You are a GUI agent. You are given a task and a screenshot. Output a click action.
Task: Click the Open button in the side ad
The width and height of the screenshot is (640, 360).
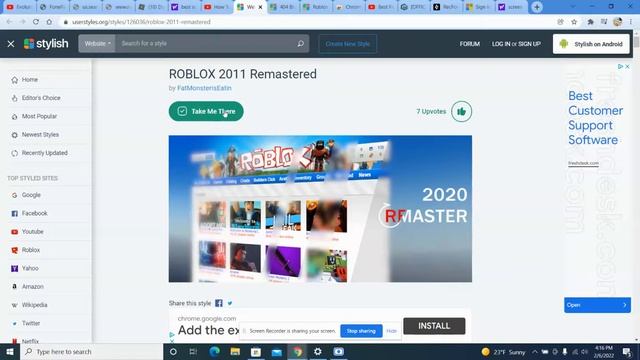coord(597,305)
